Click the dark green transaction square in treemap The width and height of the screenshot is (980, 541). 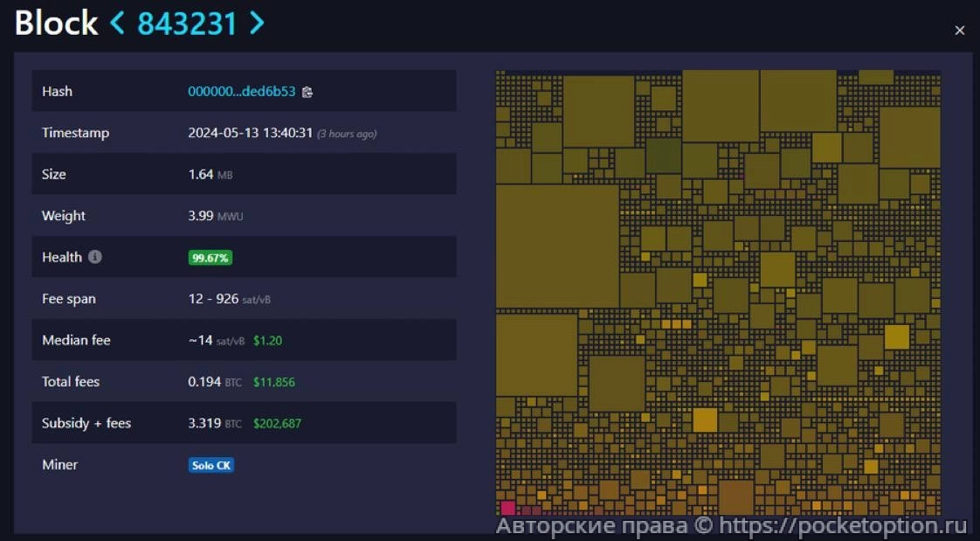[663, 156]
